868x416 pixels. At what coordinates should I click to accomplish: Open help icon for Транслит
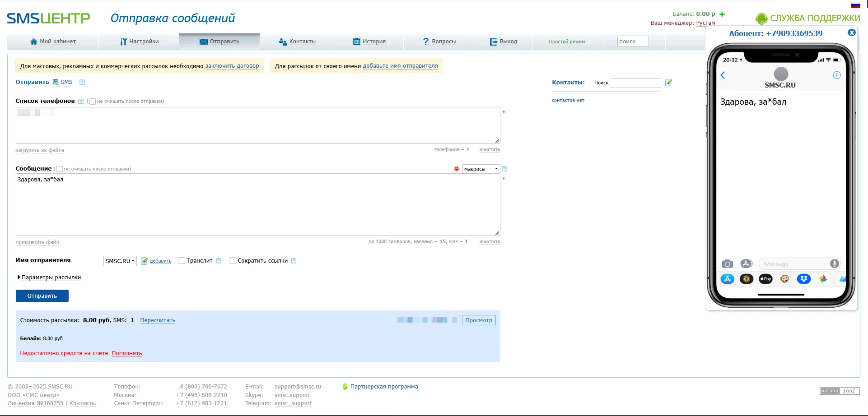(x=219, y=261)
